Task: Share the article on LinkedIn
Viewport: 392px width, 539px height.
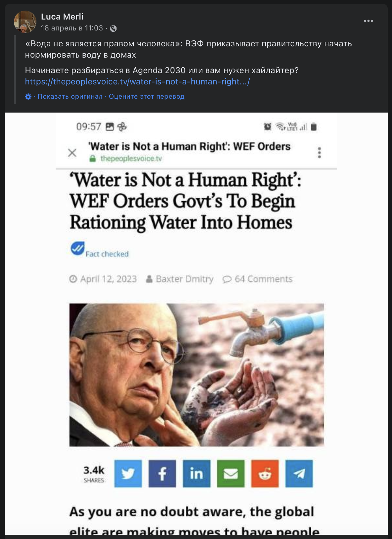Action: [197, 473]
